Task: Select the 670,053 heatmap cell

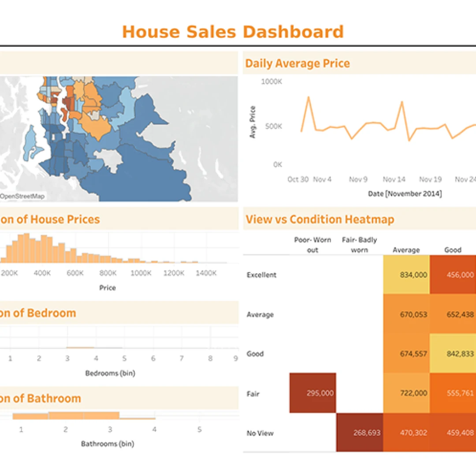Action: point(406,314)
